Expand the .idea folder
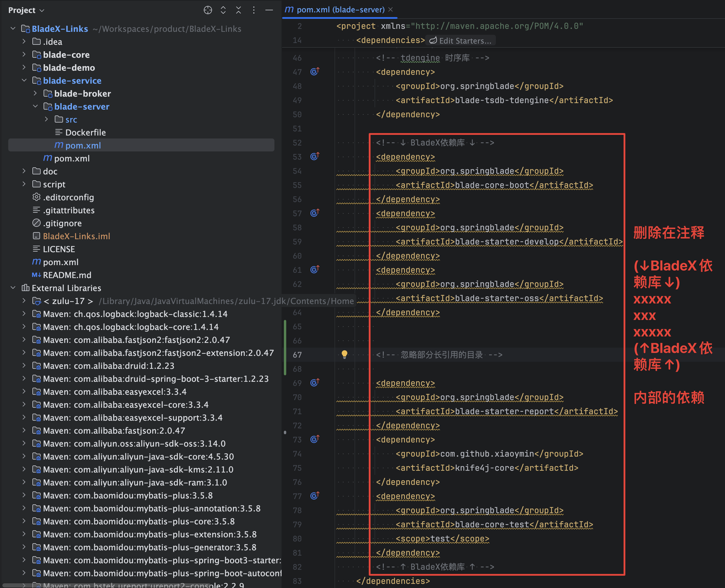This screenshot has height=588, width=725. click(24, 41)
